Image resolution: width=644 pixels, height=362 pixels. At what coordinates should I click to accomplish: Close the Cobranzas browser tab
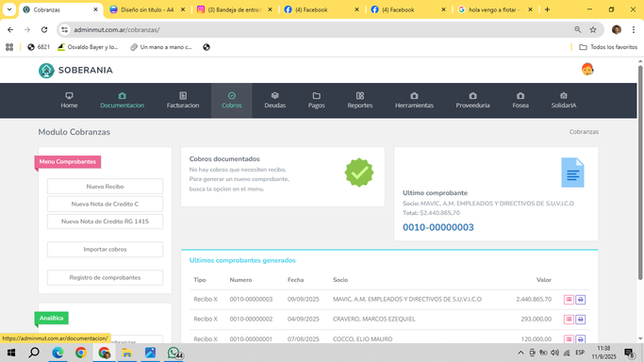click(95, 9)
